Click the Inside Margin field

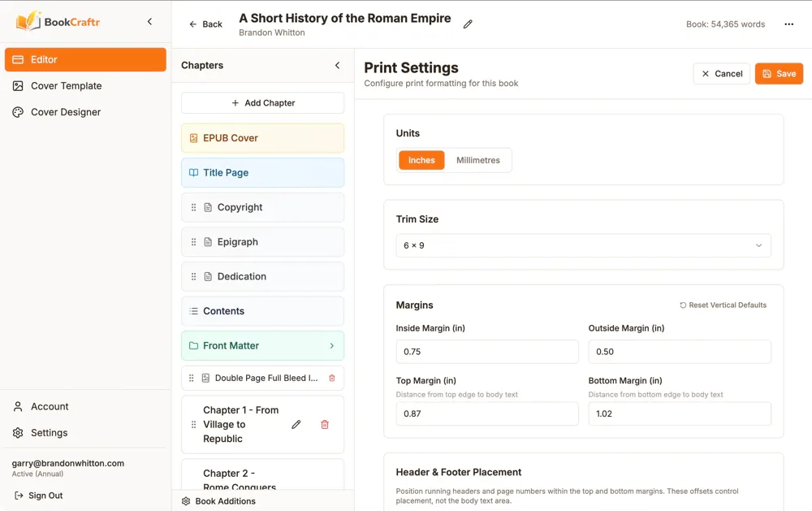pyautogui.click(x=487, y=352)
